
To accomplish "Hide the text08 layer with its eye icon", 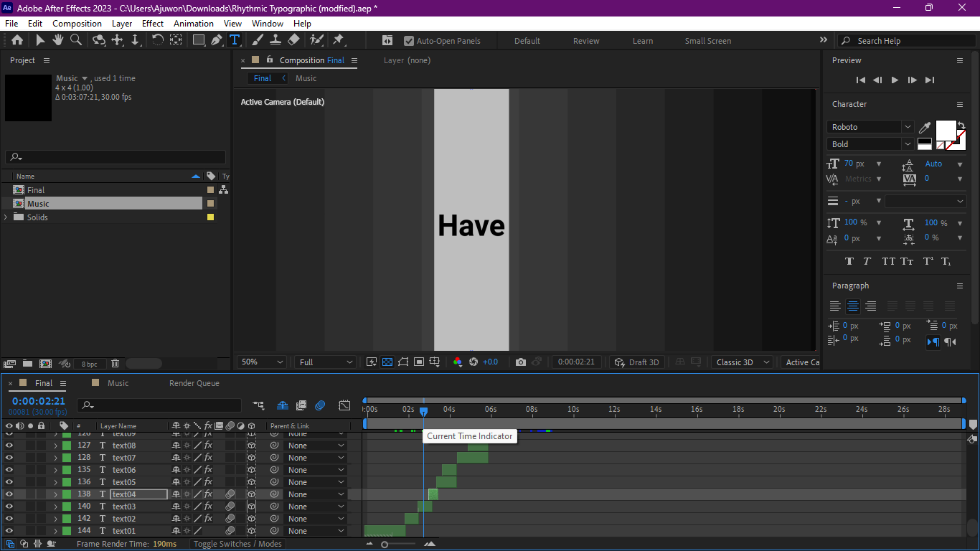I will [9, 446].
